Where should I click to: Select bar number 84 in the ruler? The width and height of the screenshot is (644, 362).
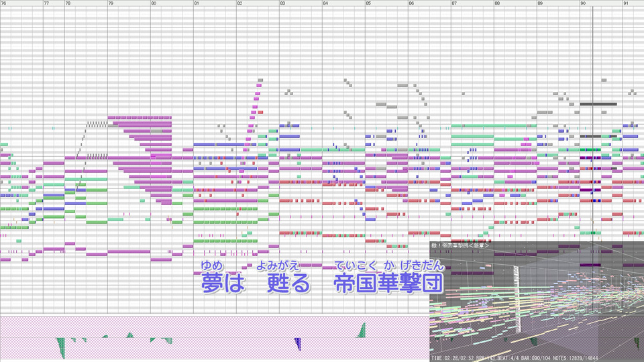click(x=325, y=3)
